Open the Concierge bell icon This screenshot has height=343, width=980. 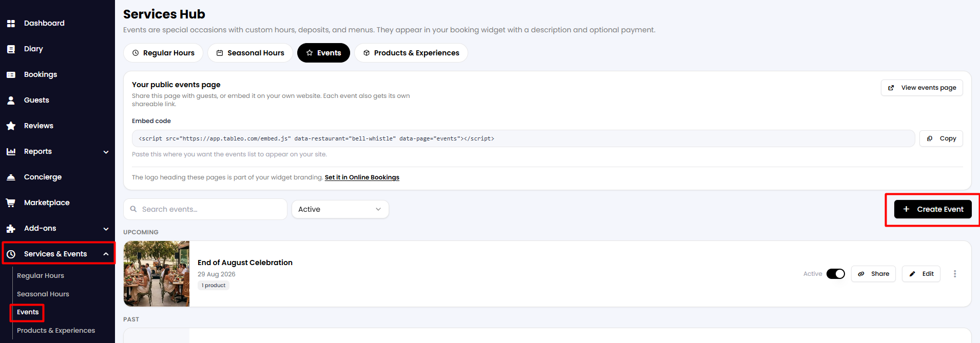(11, 177)
